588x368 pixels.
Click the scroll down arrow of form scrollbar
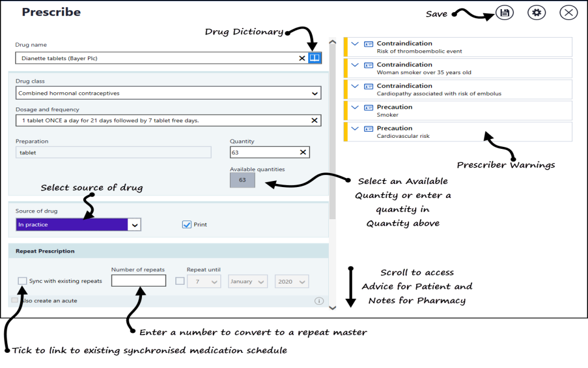pyautogui.click(x=332, y=308)
